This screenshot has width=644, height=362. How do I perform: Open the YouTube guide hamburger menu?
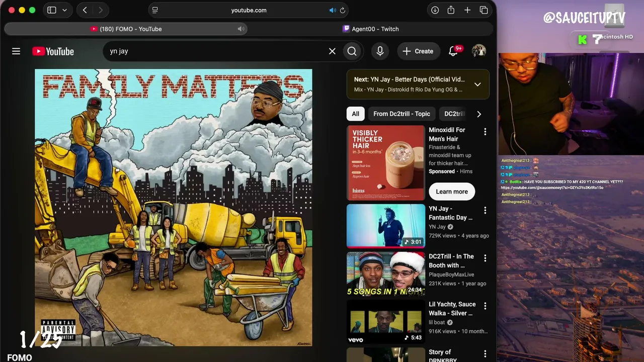tap(16, 51)
